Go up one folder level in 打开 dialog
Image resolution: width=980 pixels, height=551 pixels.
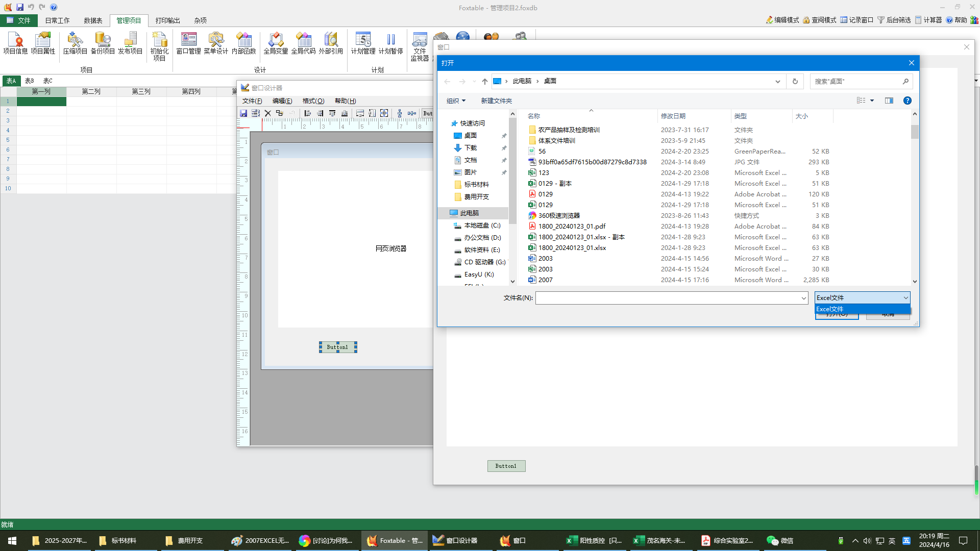484,81
